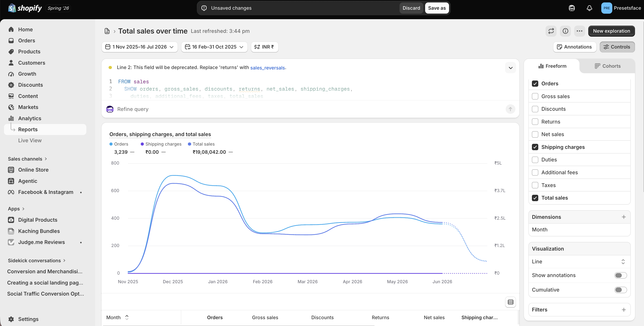
Task: Switch to the Cohorts tab
Action: click(607, 66)
